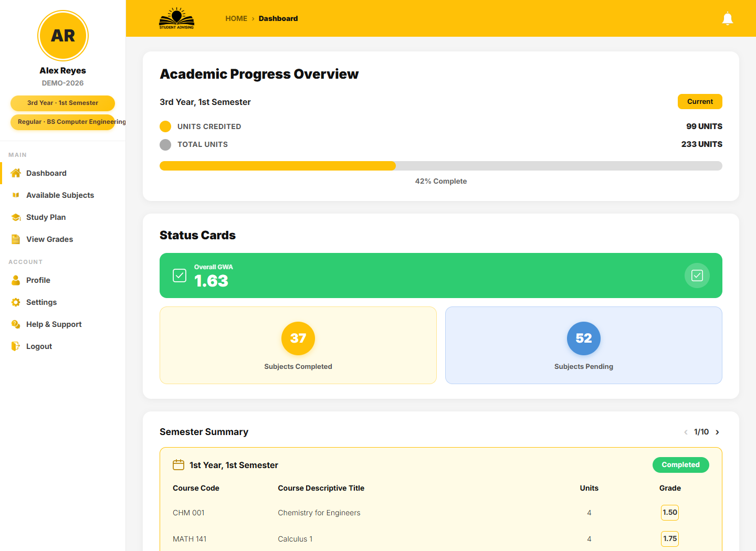This screenshot has width=756, height=551.
Task: Open Help & Support
Action: [63, 324]
